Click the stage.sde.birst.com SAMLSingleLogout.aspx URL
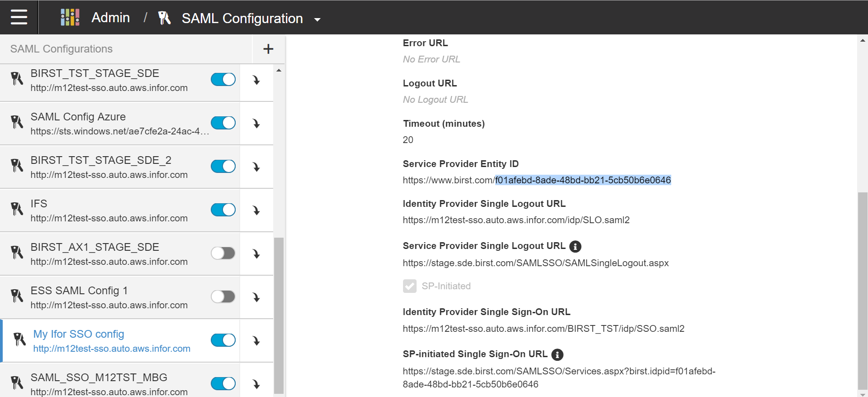 pos(536,263)
